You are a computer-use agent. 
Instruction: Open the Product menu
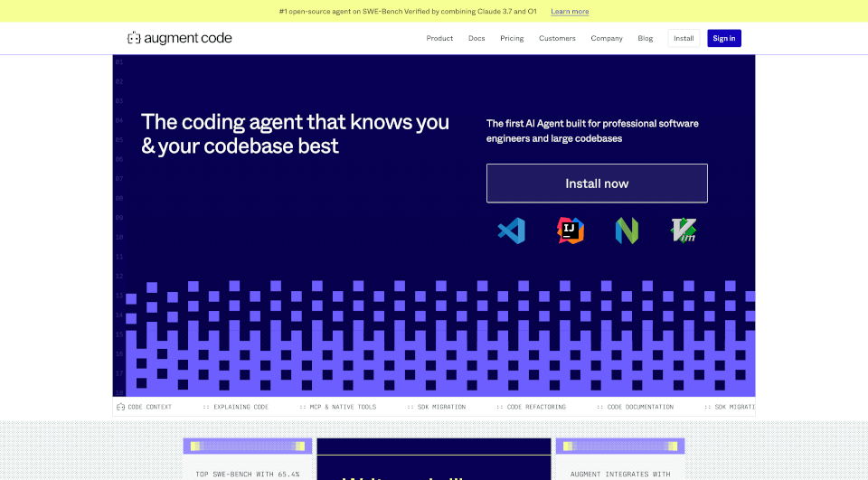pos(439,38)
